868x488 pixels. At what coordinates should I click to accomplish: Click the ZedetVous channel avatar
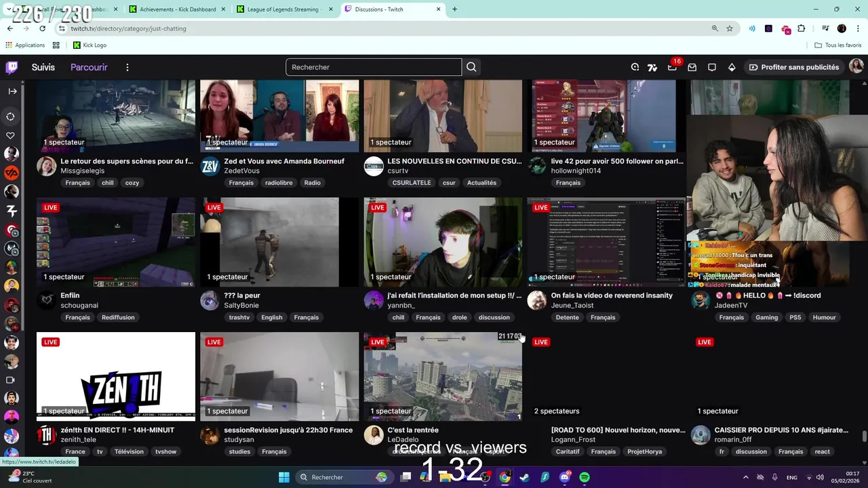[210, 166]
